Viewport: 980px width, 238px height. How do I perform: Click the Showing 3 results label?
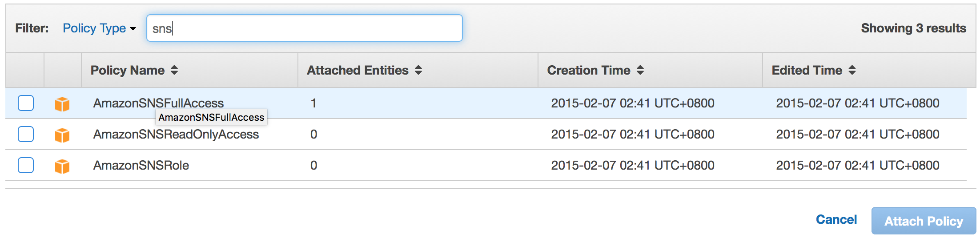(x=914, y=28)
